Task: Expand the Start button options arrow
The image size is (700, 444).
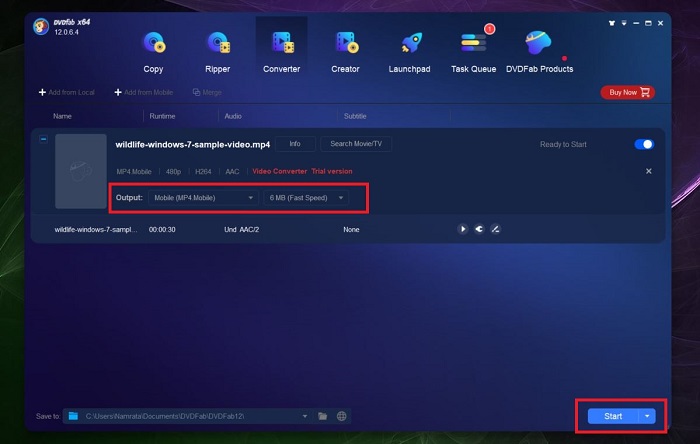Action: [x=647, y=416]
